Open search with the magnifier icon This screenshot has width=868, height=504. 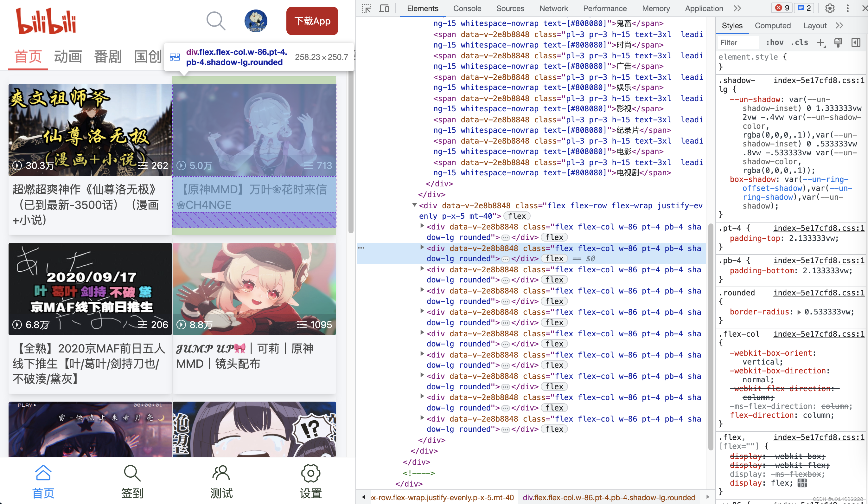tap(216, 21)
